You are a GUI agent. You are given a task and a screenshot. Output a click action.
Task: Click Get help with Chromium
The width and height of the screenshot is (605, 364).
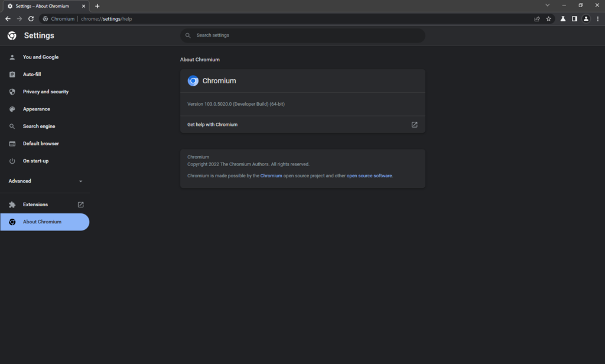click(302, 125)
